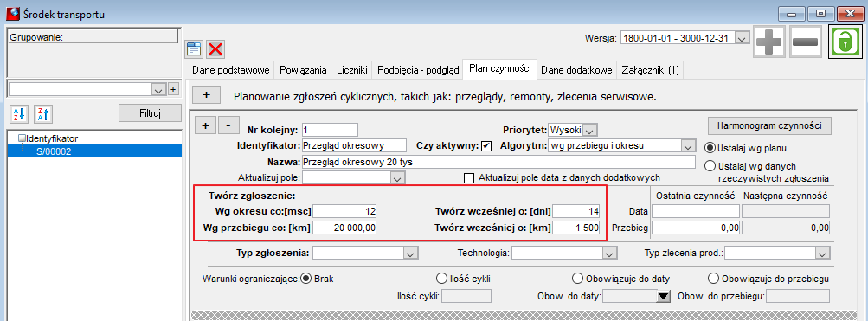Select Obowiązuje do daty option
This screenshot has width=868, height=321.
pyautogui.click(x=577, y=278)
